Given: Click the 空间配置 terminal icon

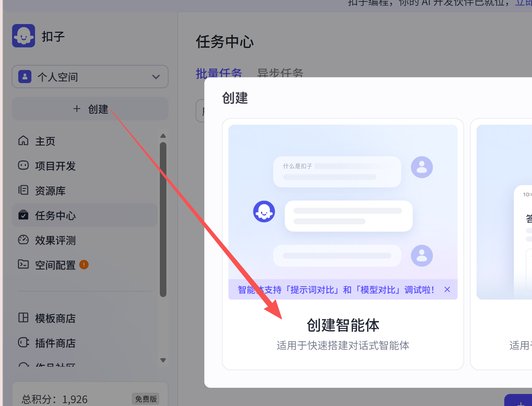Looking at the screenshot, I should point(23,264).
